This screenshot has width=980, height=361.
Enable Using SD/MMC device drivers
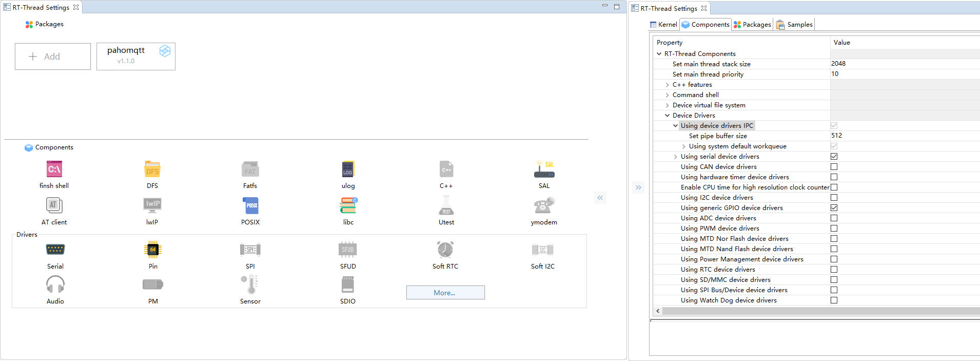pos(834,279)
